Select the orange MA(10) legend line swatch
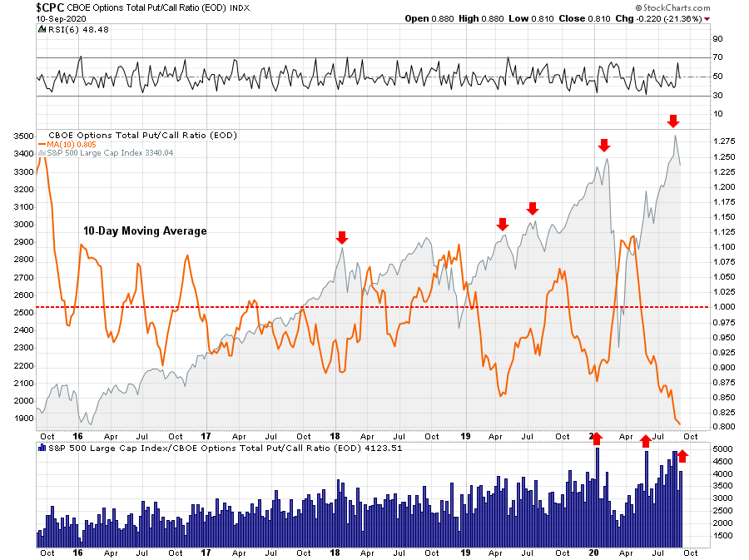Viewport: 749px width, 560px height. click(42, 144)
